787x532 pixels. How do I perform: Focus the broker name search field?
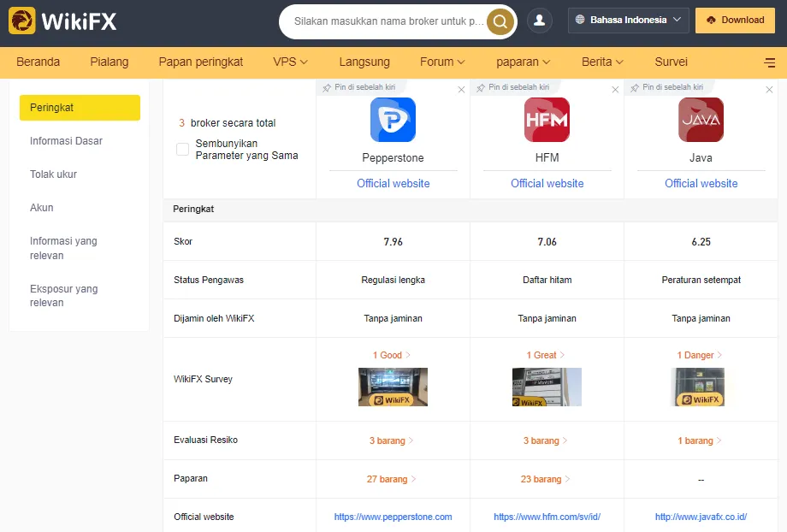tap(388, 21)
